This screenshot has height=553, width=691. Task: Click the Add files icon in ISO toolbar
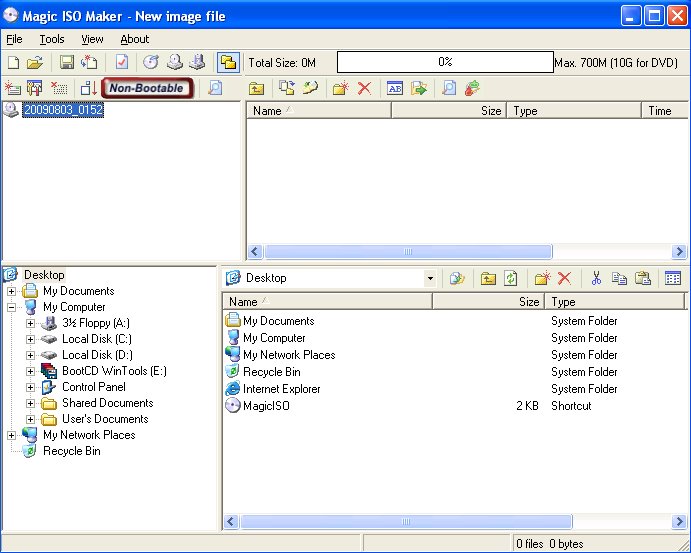[x=287, y=88]
